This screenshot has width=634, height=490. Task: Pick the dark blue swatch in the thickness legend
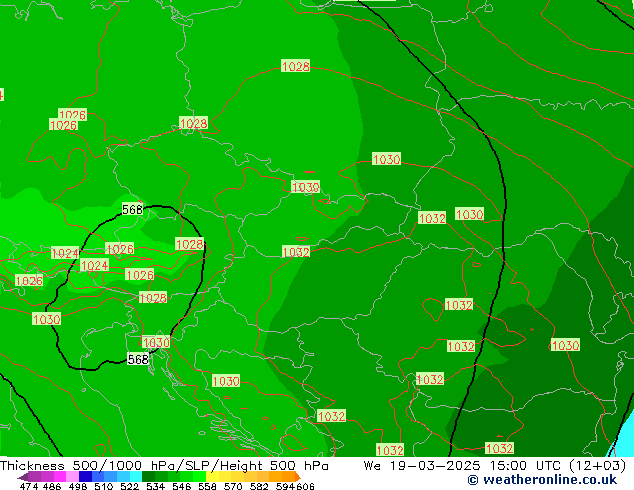(85, 477)
